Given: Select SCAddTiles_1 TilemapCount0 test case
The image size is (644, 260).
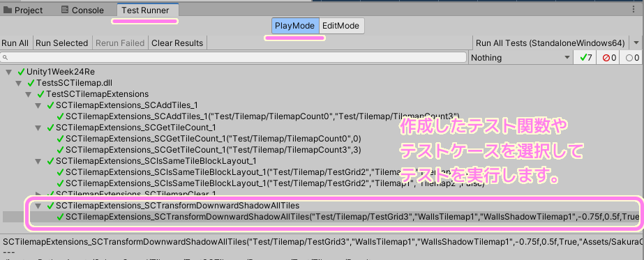Looking at the screenshot, I should click(x=262, y=116).
